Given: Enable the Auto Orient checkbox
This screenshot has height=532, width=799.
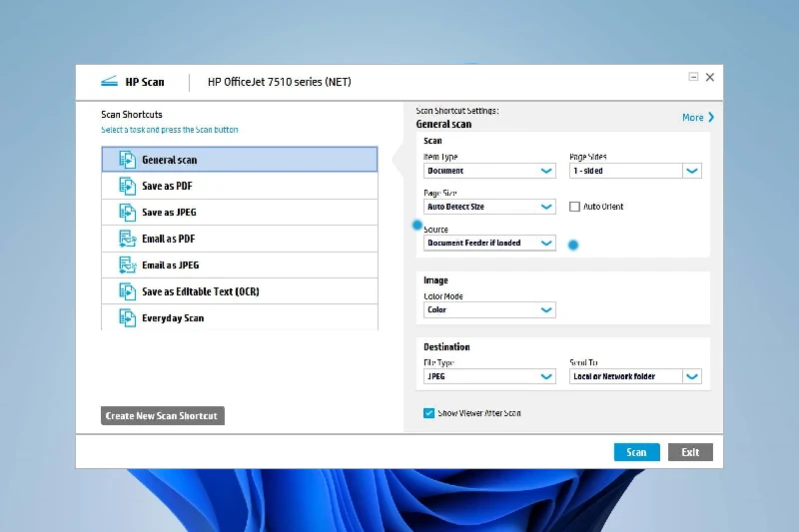Looking at the screenshot, I should click(574, 207).
